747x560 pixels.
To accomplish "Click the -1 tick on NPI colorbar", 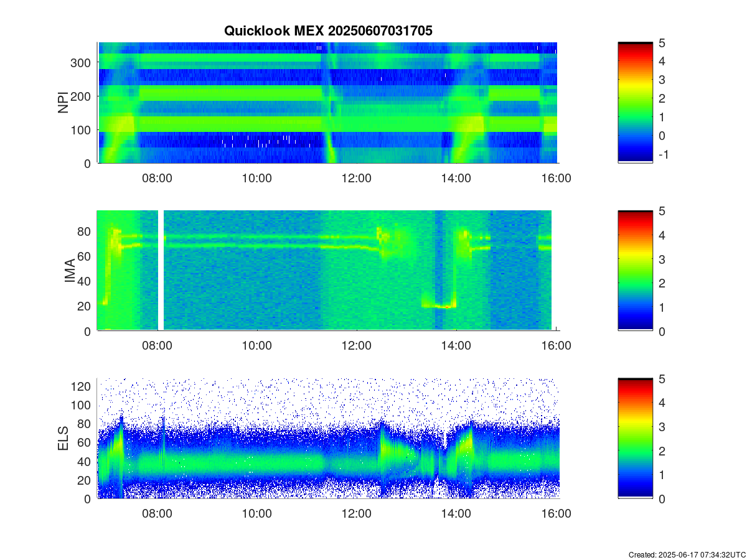I will point(663,154).
